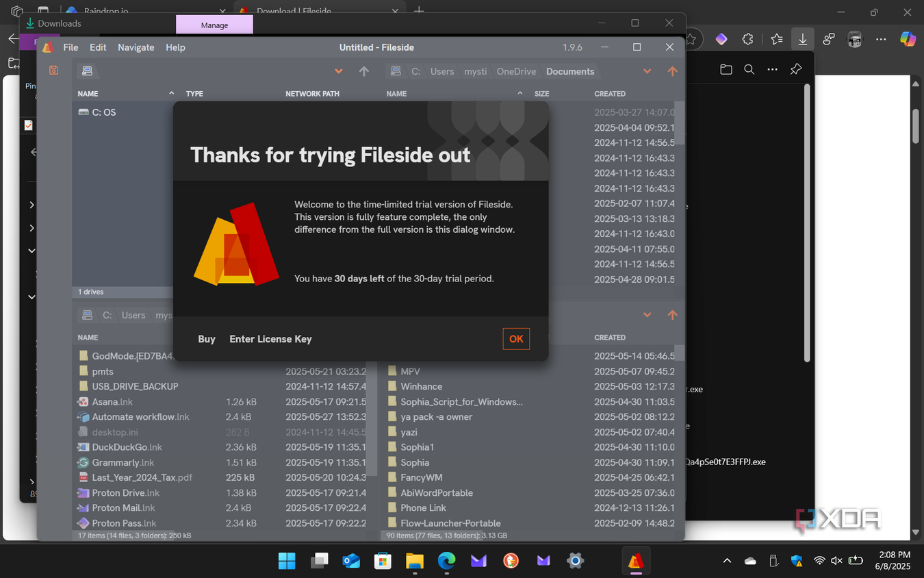Select the OneDrive breadcrumb segment
This screenshot has height=578, width=924.
[516, 71]
